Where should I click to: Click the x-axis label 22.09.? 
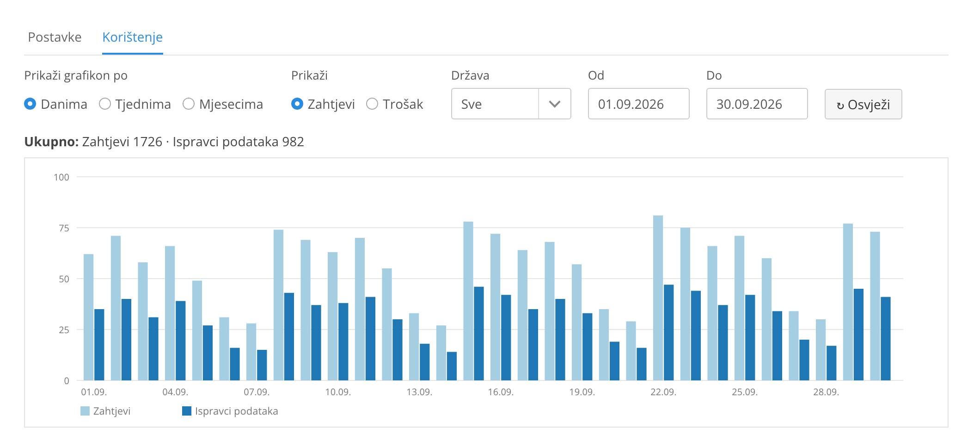(663, 392)
